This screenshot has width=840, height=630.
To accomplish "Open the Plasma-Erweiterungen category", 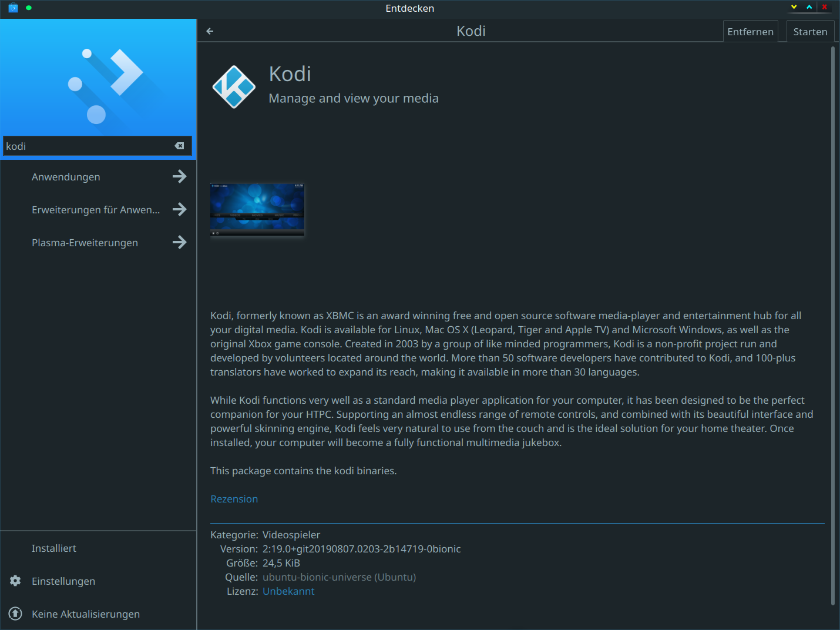I will click(99, 242).
